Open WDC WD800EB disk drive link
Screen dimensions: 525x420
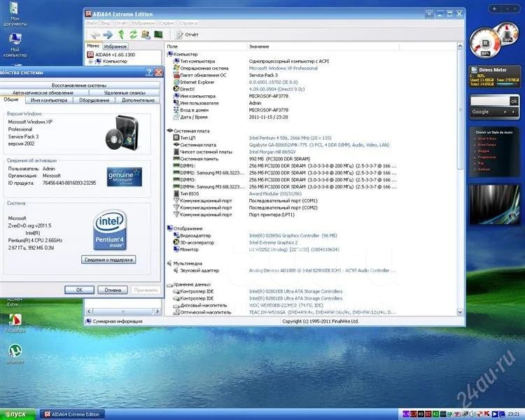point(286,305)
